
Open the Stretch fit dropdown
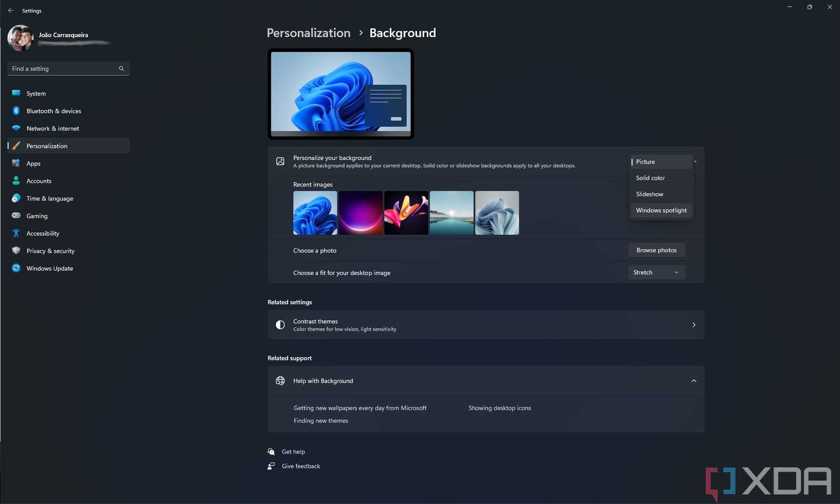pyautogui.click(x=656, y=272)
